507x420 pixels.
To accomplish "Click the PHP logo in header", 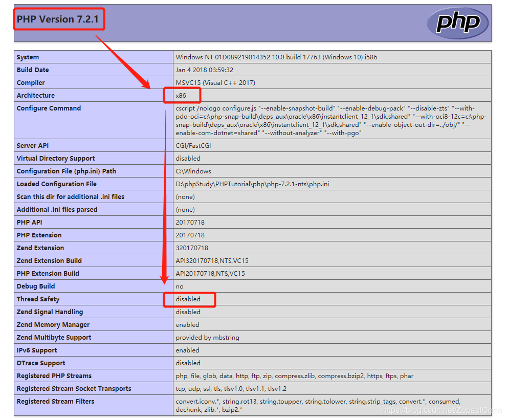I will point(457,23).
